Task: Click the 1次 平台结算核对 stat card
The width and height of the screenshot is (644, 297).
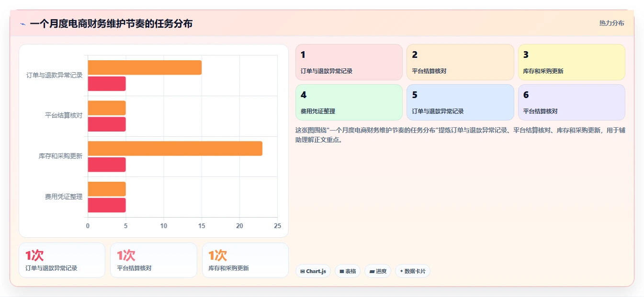Action: click(154, 260)
